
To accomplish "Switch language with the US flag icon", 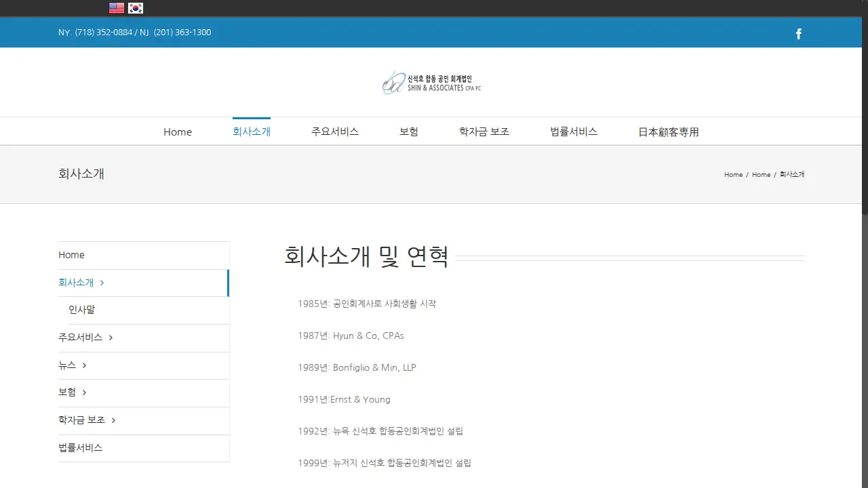I will [117, 8].
